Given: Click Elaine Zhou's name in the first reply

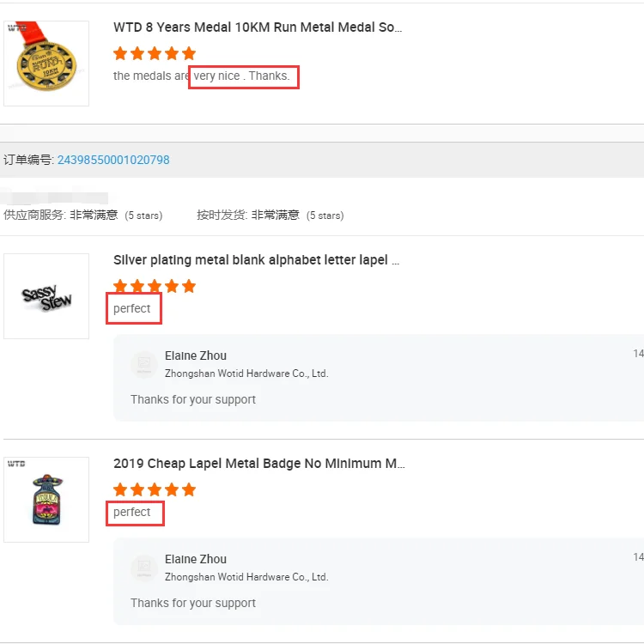Looking at the screenshot, I should coord(196,355).
